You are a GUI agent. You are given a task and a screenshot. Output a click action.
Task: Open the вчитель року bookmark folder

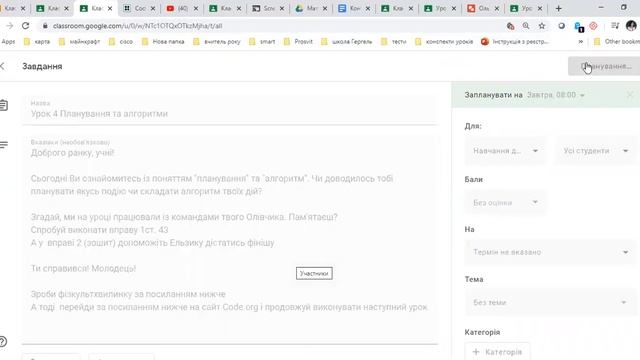click(x=217, y=42)
